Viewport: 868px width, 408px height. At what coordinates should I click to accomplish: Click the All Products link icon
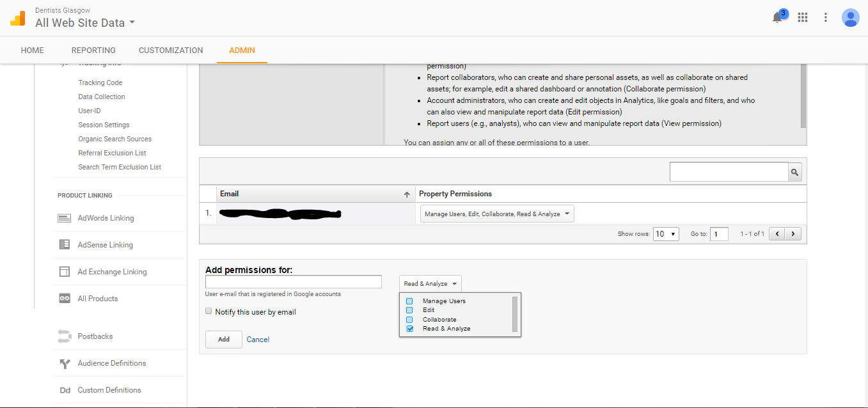pyautogui.click(x=64, y=299)
